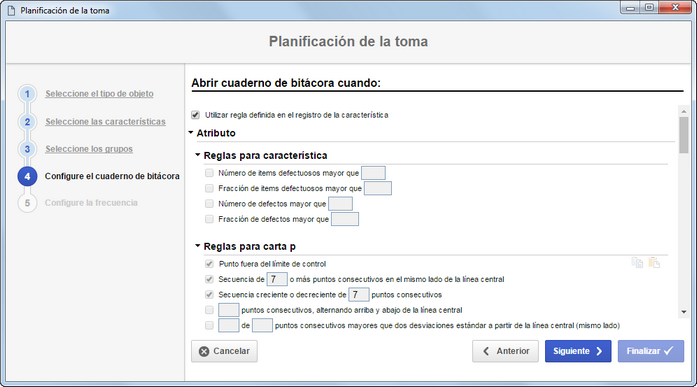Image resolution: width=697 pixels, height=387 pixels.
Task: Click the Cancelar button
Action: [224, 351]
